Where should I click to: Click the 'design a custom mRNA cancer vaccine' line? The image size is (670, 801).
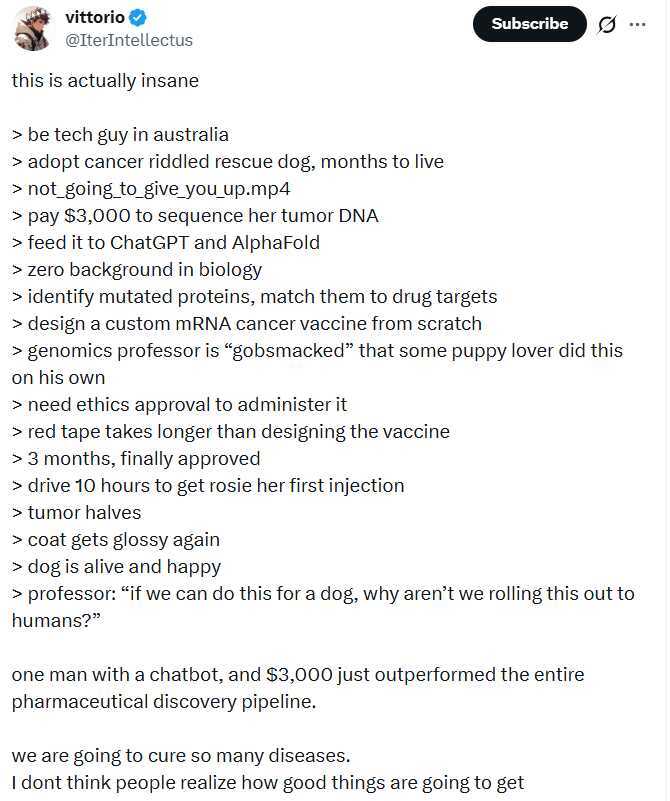(247, 323)
